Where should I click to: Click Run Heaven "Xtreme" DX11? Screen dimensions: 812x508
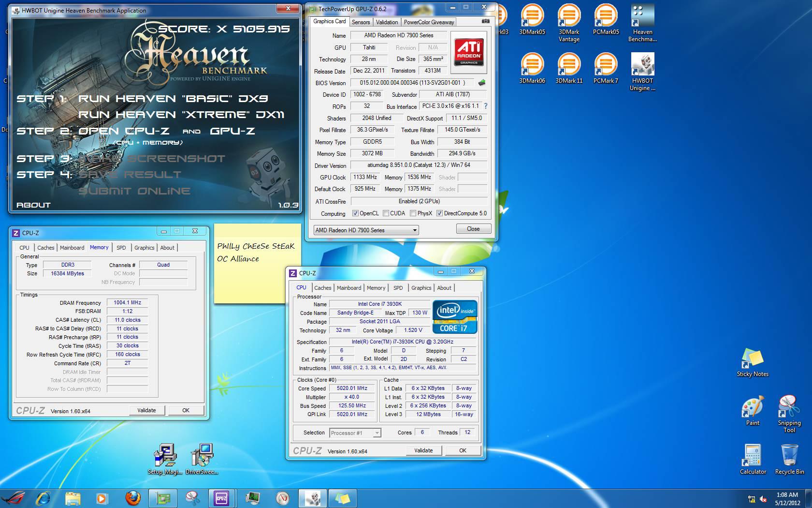pyautogui.click(x=181, y=115)
